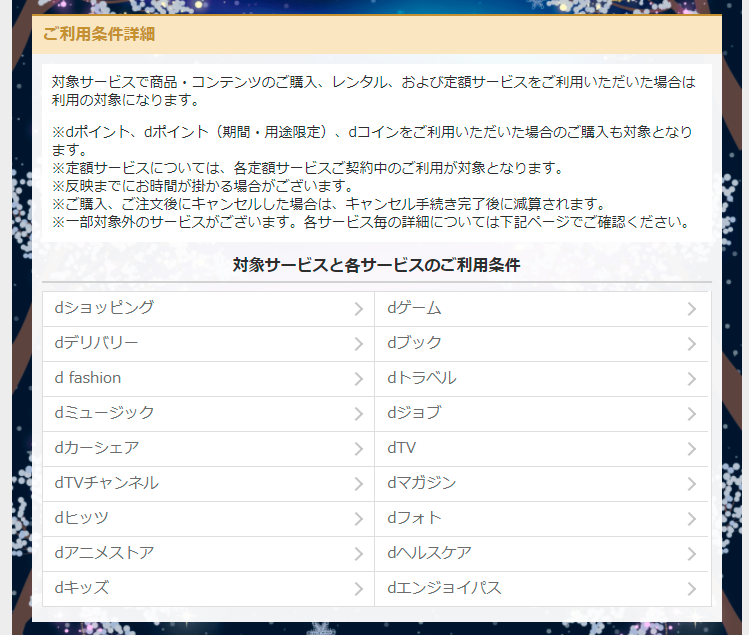Click chevron arrow beside dTVチャンネル
The width and height of the screenshot is (749, 635).
pyautogui.click(x=359, y=484)
